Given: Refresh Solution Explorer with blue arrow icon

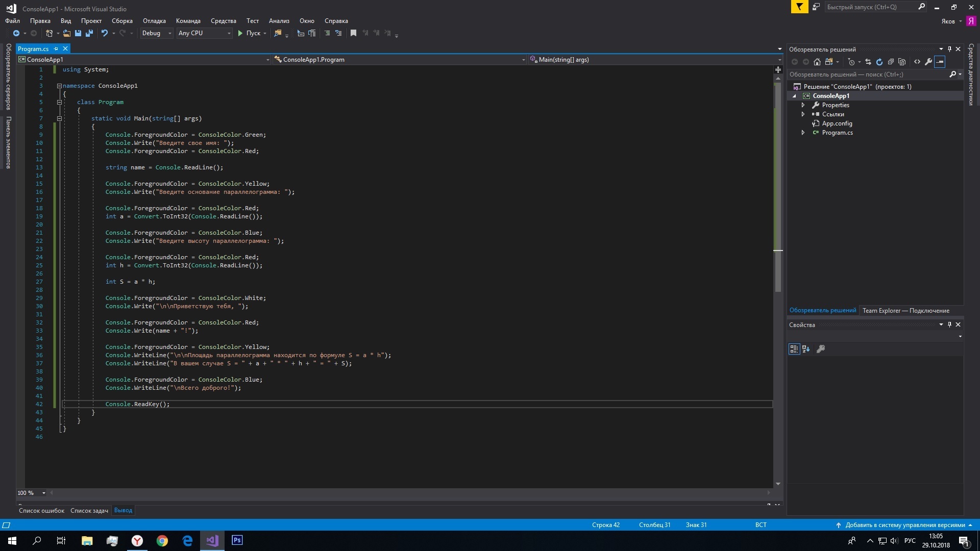Looking at the screenshot, I should [x=879, y=62].
